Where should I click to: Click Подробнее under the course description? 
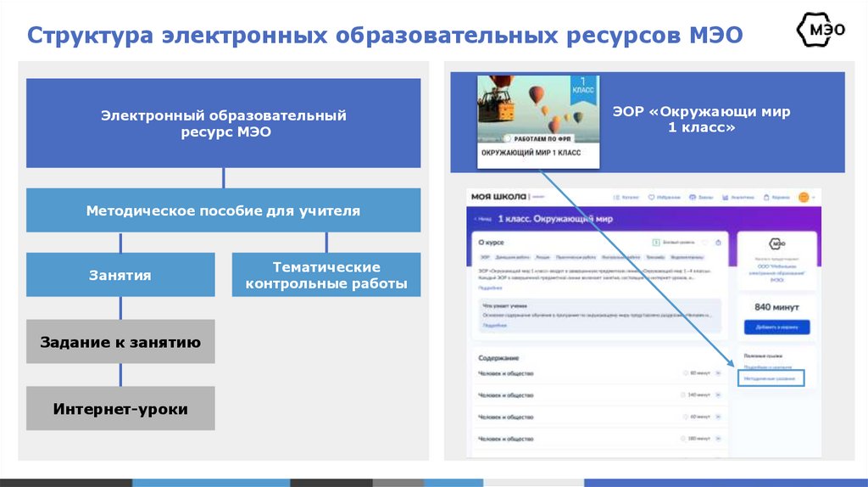[491, 288]
